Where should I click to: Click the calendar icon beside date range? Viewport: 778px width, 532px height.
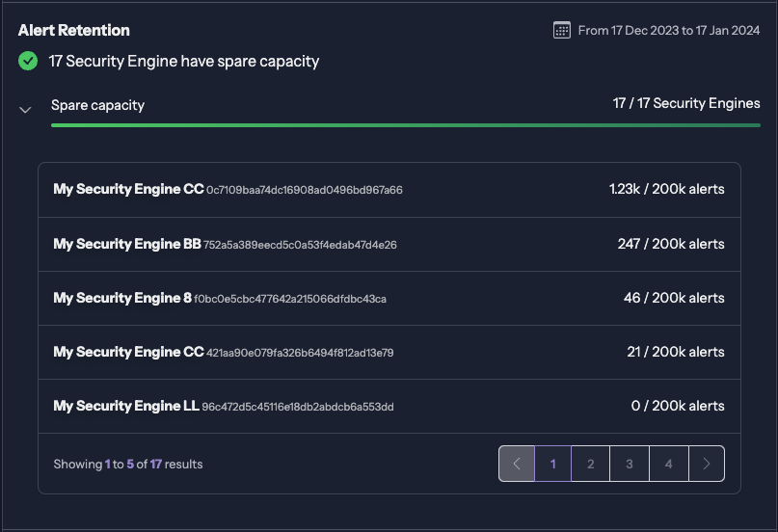click(x=562, y=30)
